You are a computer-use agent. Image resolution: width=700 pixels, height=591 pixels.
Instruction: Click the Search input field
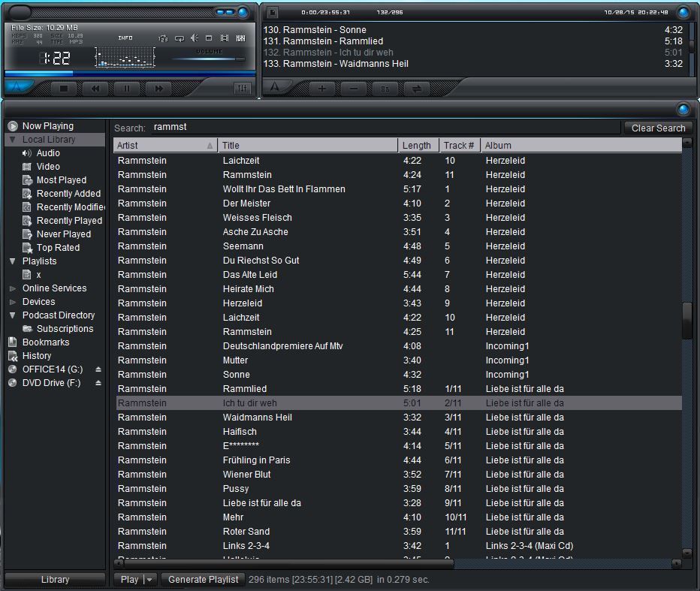[x=385, y=127]
